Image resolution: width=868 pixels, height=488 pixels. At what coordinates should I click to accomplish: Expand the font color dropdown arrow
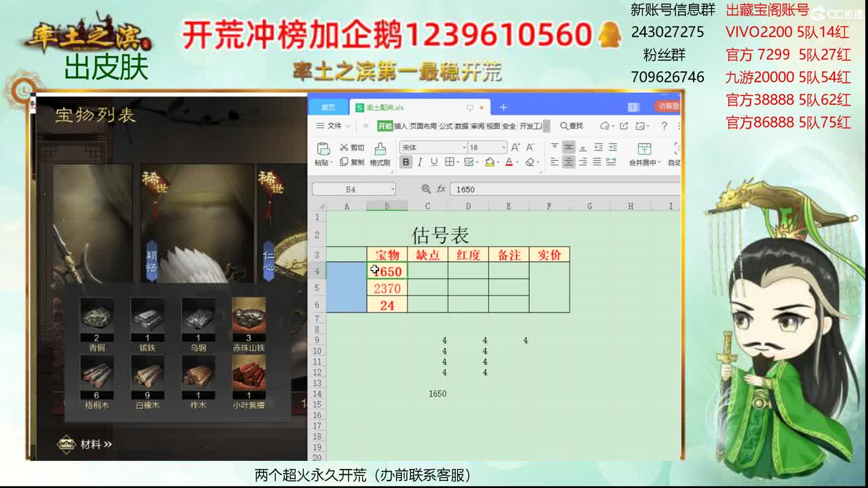(x=517, y=163)
